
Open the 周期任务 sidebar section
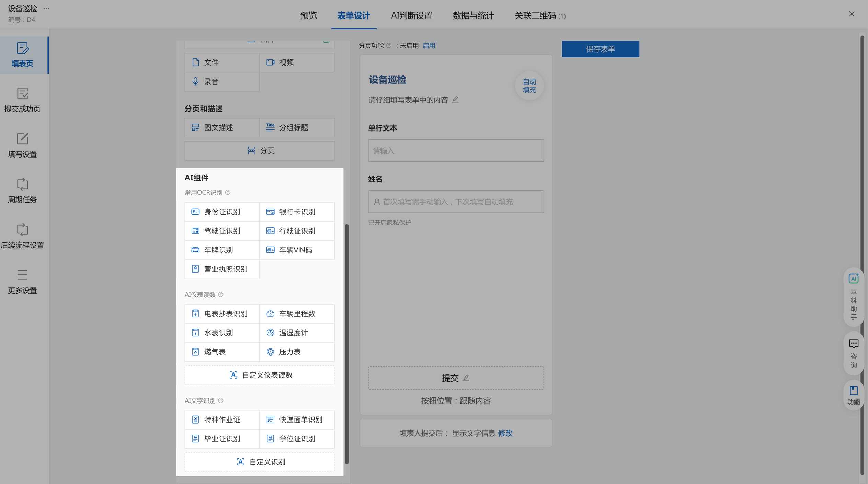22,191
